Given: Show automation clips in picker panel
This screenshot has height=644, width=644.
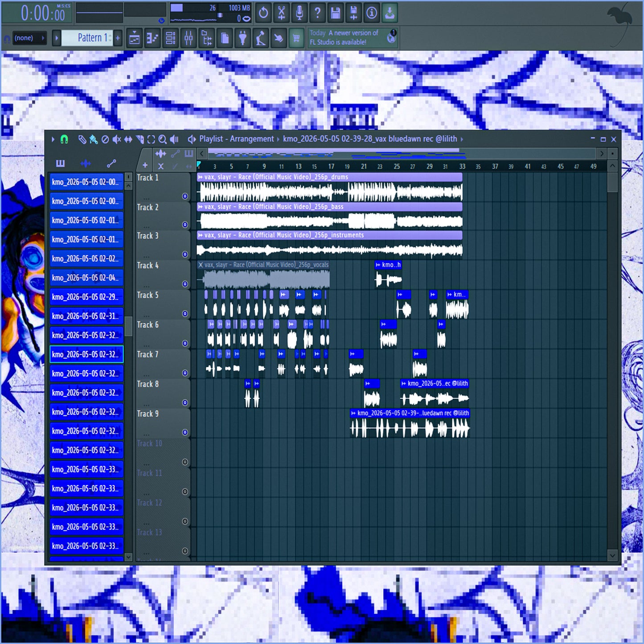Looking at the screenshot, I should tap(111, 164).
